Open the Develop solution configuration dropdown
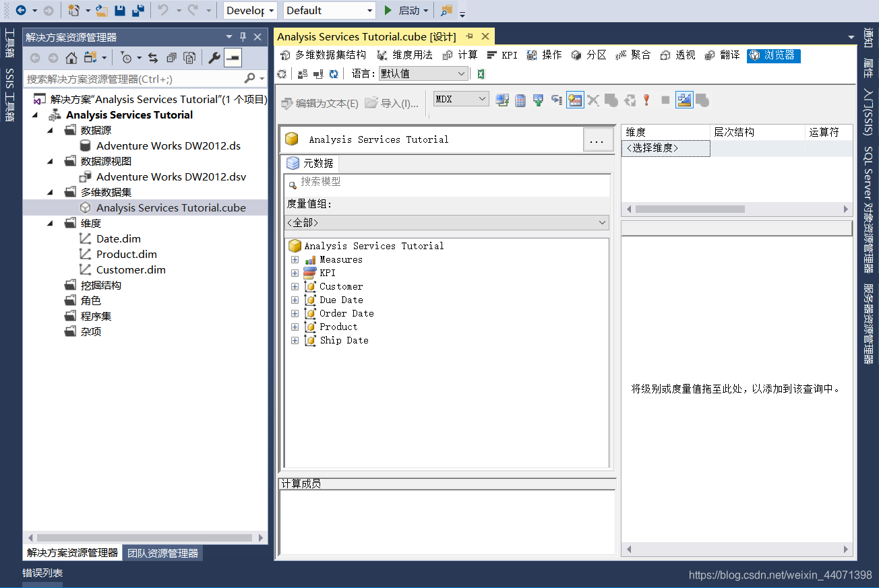Image resolution: width=879 pixels, height=588 pixels. pyautogui.click(x=250, y=10)
